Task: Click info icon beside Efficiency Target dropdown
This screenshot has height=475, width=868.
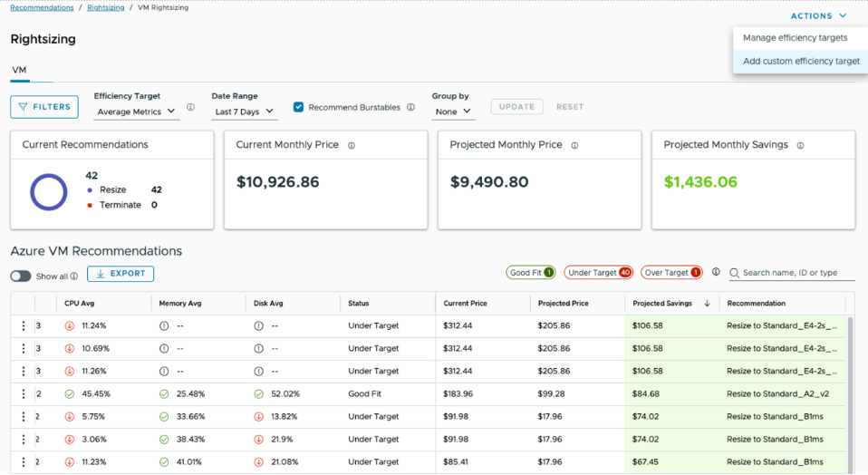Action: 190,107
